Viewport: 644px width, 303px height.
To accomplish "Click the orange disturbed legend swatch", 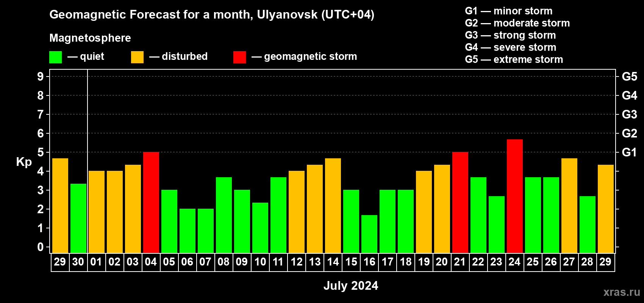I will tap(137, 57).
